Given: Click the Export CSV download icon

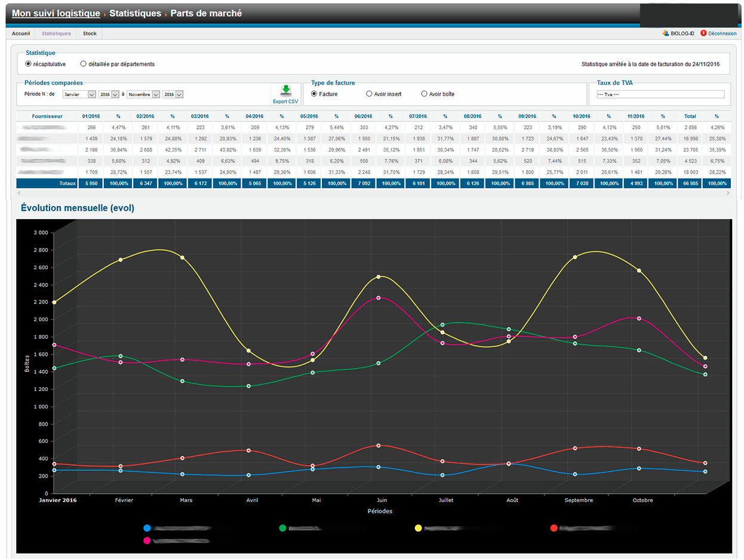Looking at the screenshot, I should coord(285,91).
